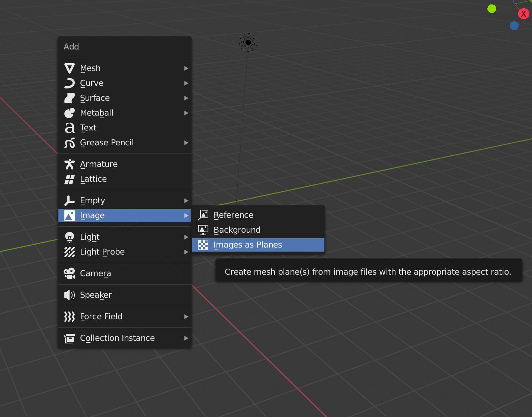Select the Lattice icon
This screenshot has height=417, width=532.
(x=70, y=179)
